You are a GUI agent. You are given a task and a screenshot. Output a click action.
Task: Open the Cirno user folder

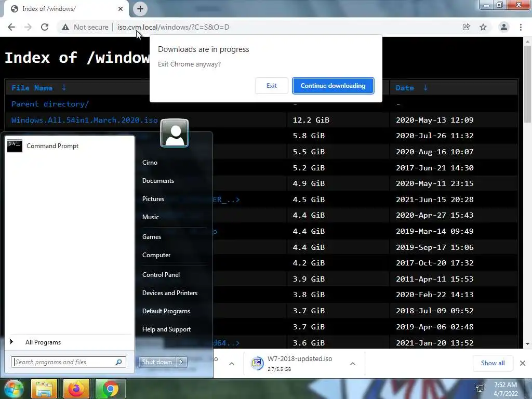pyautogui.click(x=150, y=163)
